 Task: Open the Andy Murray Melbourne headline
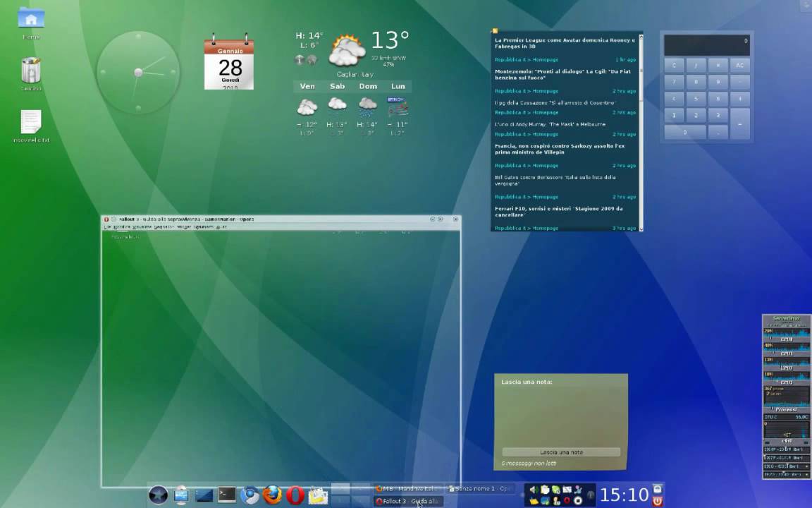(x=550, y=124)
